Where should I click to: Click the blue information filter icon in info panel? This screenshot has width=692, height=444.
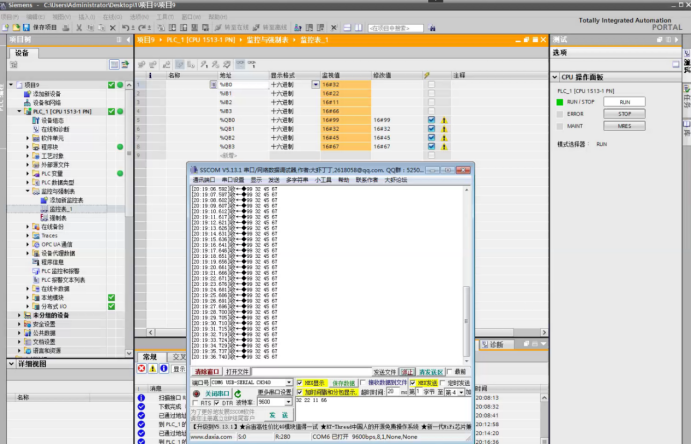(x=164, y=368)
